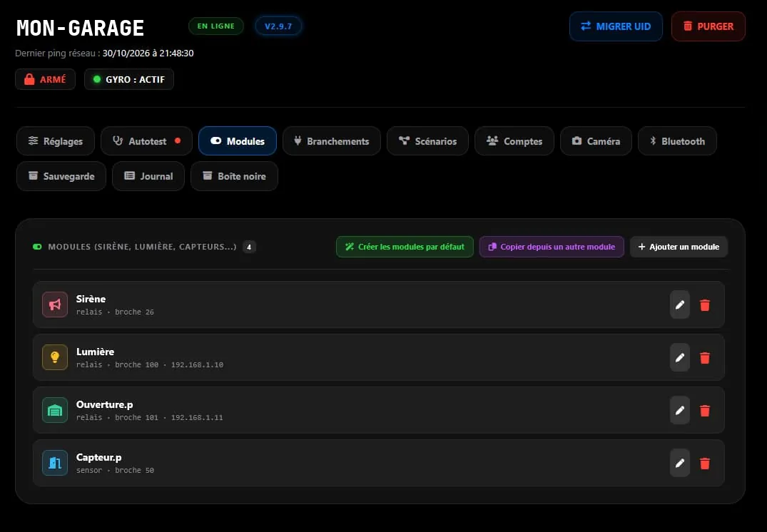Click Copier depuis un autre module

pos(552,247)
